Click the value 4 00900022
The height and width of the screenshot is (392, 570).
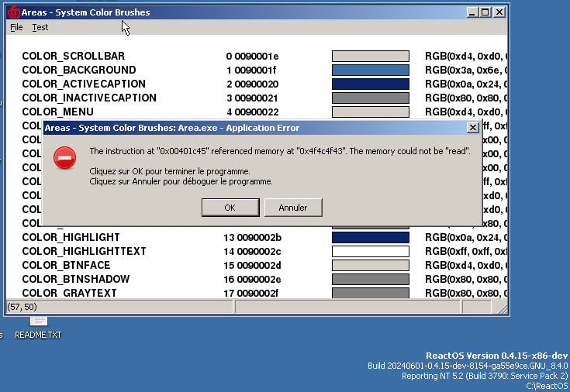pos(253,112)
